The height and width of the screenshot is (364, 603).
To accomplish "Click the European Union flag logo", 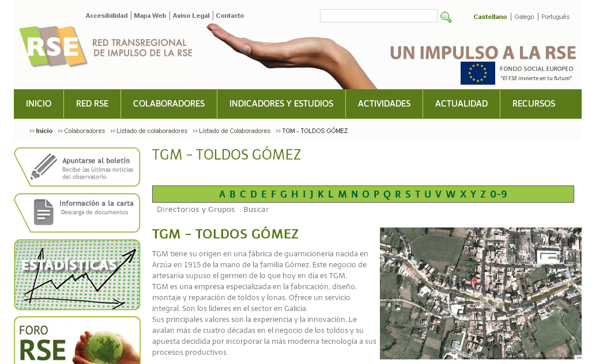I will tap(478, 73).
